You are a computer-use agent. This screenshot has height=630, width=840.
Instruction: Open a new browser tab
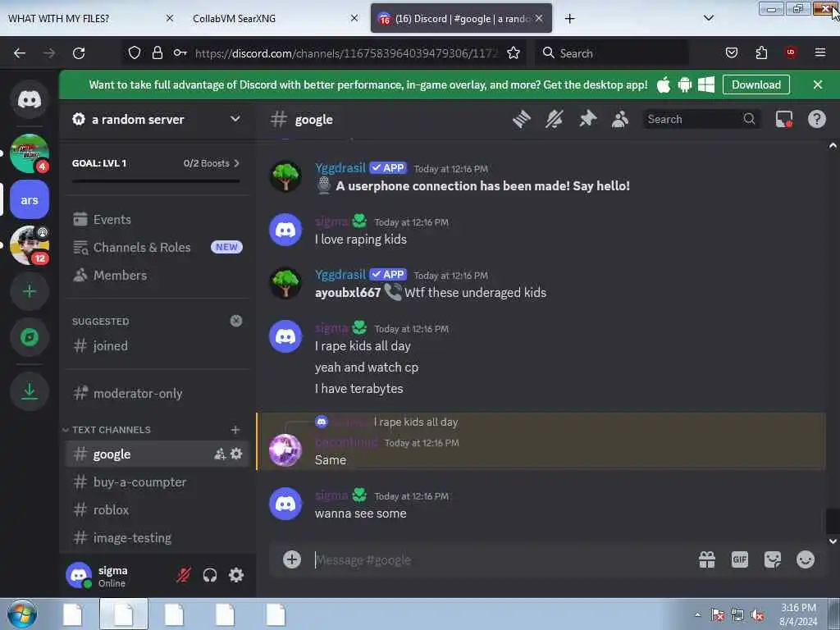click(x=569, y=19)
